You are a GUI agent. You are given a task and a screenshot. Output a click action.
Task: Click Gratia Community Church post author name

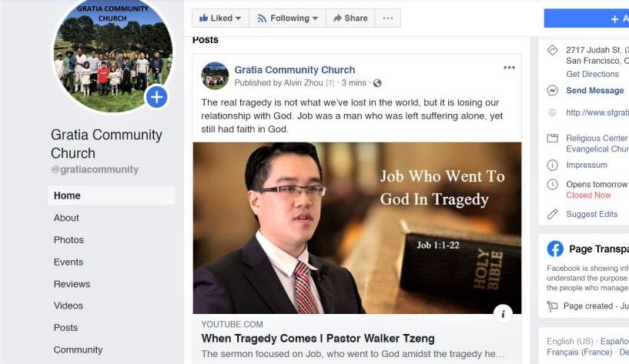(x=295, y=70)
